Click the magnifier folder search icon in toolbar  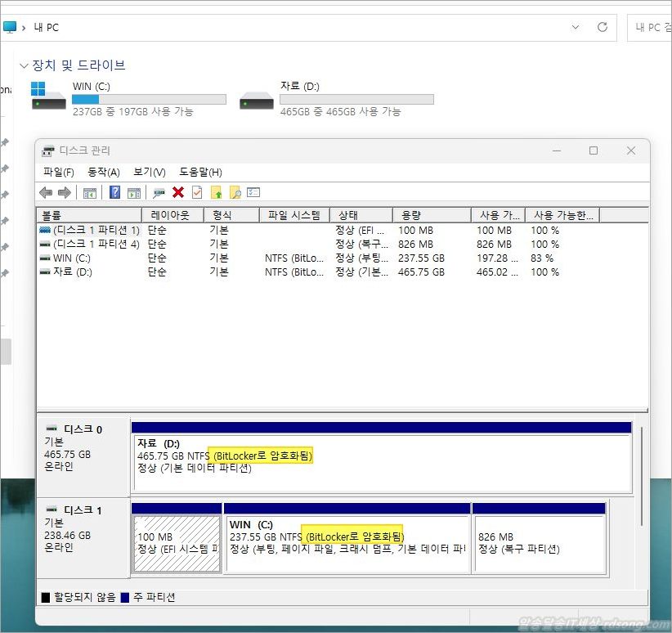pyautogui.click(x=235, y=192)
